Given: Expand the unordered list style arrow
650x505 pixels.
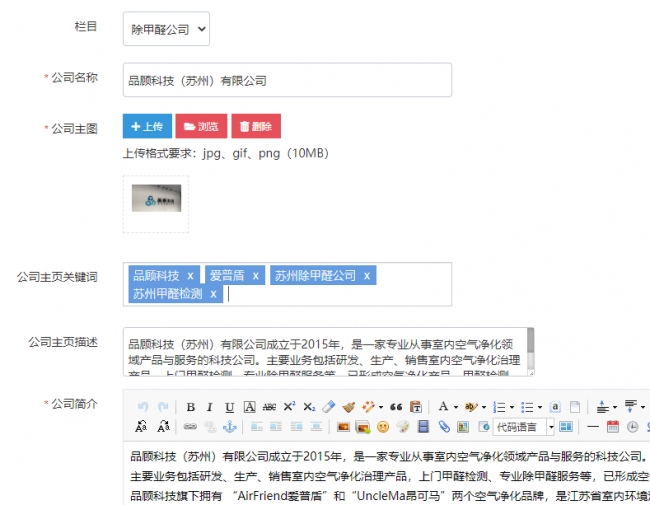Looking at the screenshot, I should (x=540, y=407).
